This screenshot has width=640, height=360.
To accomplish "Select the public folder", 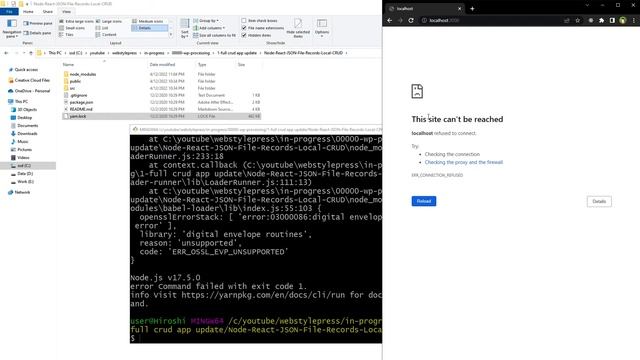I will point(75,81).
